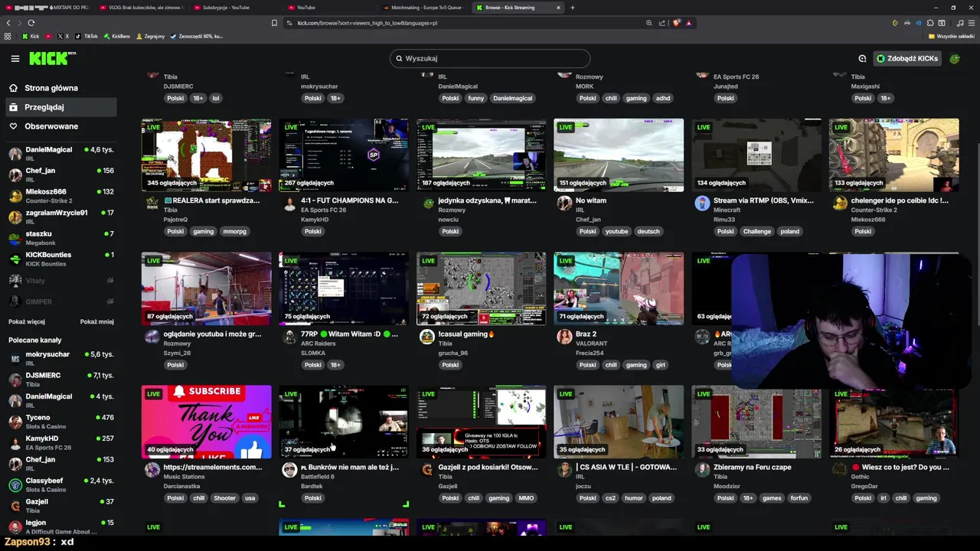Viewport: 980px width, 551px height.
Task: Switch to the Matchmaking - Europe 5v5 Queue tab
Action: point(425,8)
